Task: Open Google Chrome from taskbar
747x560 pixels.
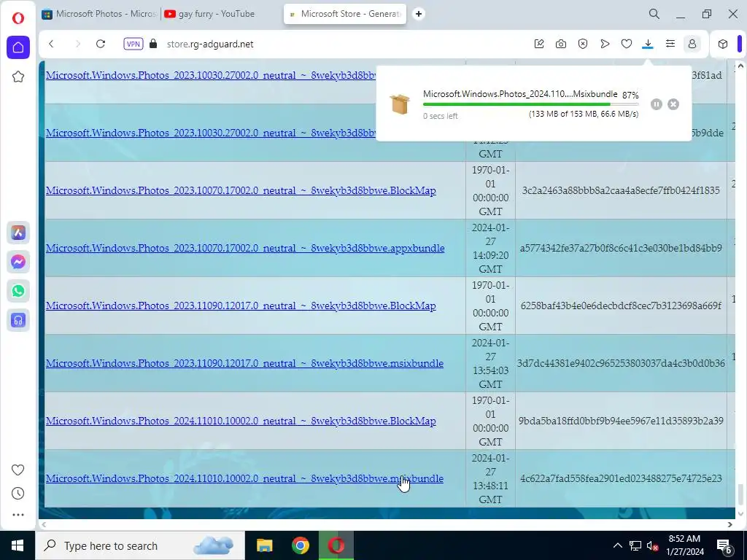Action: click(301, 545)
